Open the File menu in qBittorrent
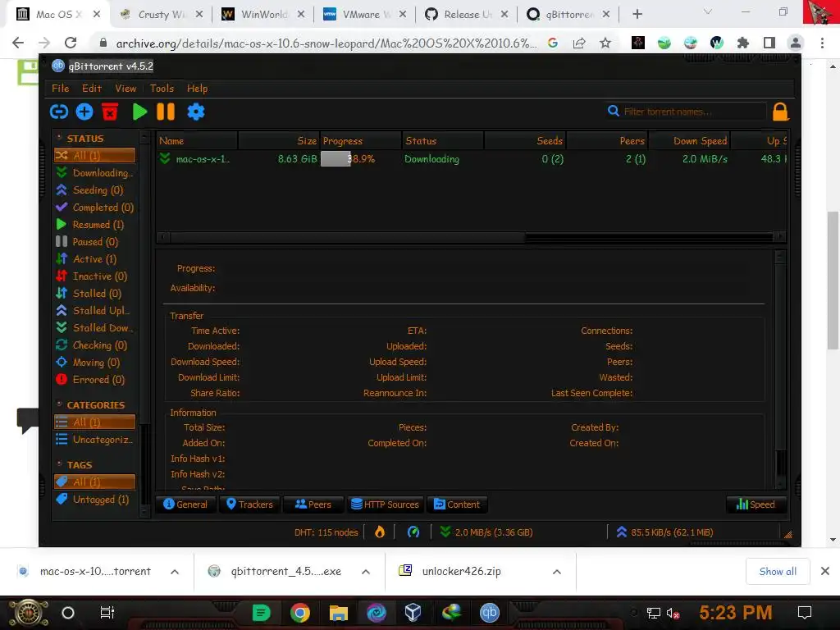 (60, 89)
